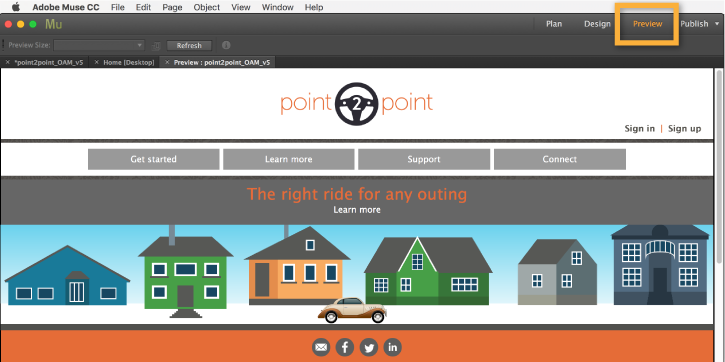
Task: Click the Get started navigation button
Action: coord(154,159)
